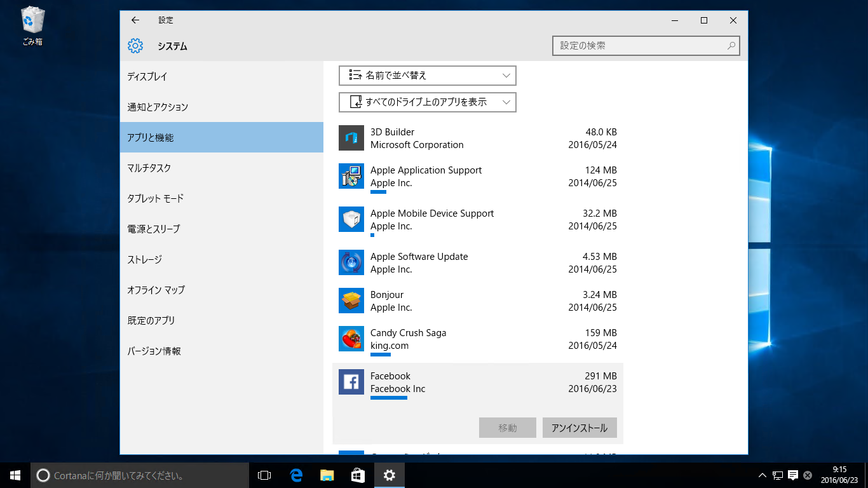
Task: Click the 48.0 KB size value
Action: [601, 132]
